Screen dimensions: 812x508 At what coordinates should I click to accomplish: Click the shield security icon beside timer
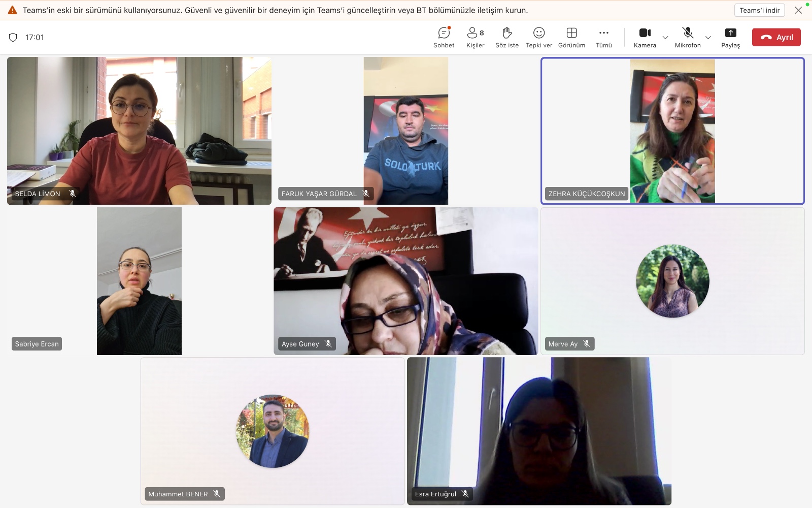tap(13, 37)
